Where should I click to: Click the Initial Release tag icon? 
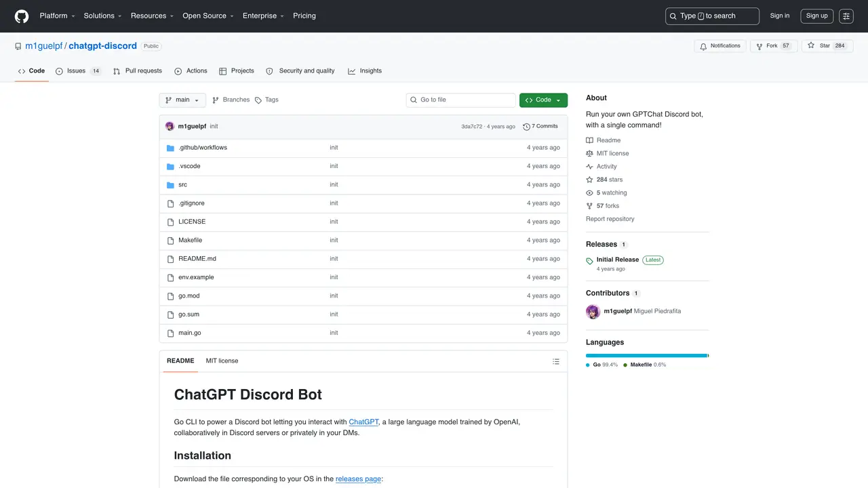(590, 261)
